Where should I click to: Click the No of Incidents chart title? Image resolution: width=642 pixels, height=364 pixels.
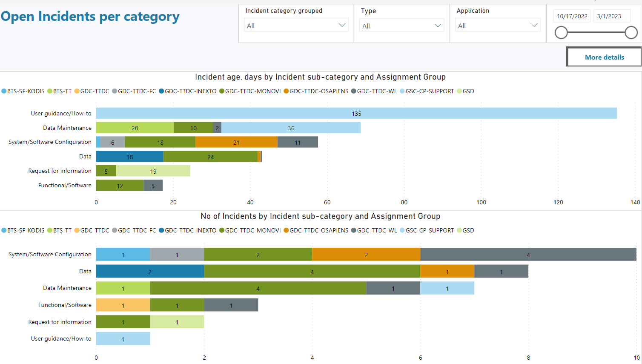point(320,216)
